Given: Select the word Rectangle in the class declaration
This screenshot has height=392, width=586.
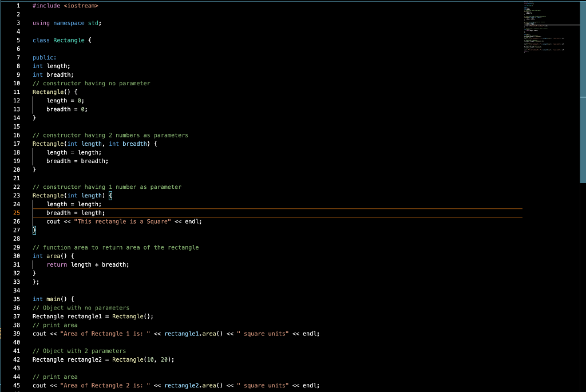Looking at the screenshot, I should click(69, 40).
